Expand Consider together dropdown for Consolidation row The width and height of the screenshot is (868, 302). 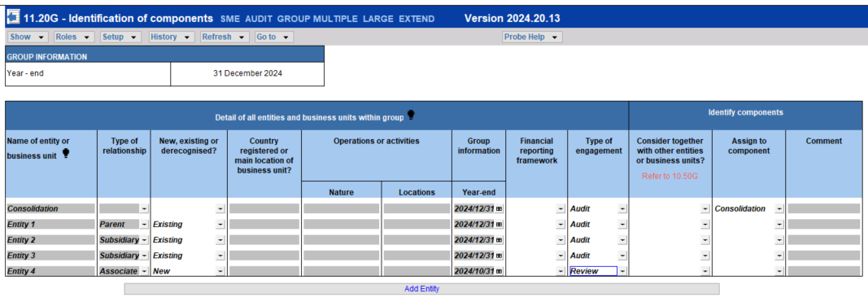[704, 209]
